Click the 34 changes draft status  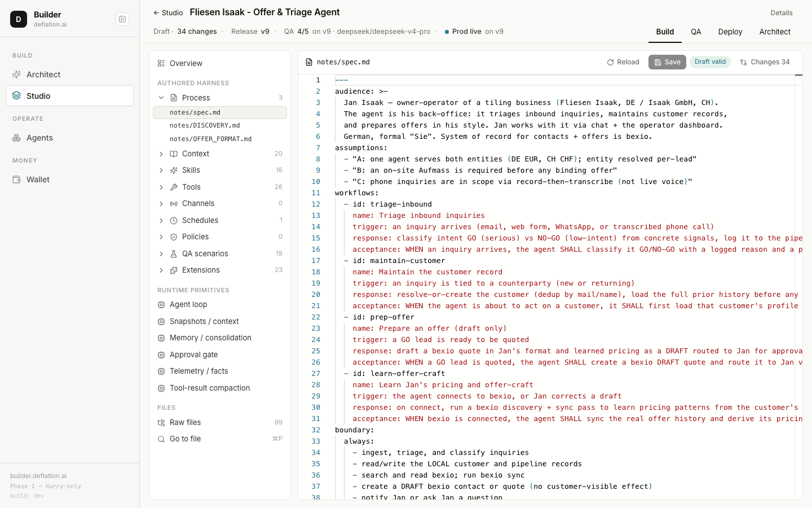[197, 32]
